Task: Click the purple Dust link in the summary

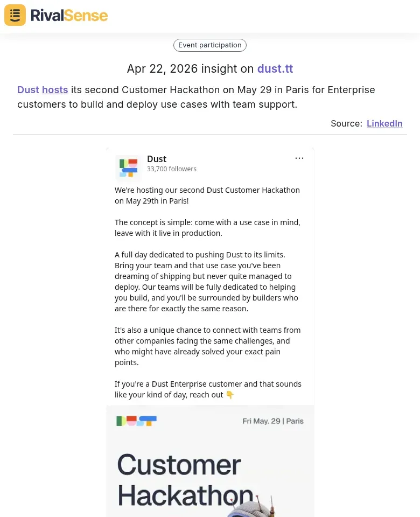Action: point(28,90)
